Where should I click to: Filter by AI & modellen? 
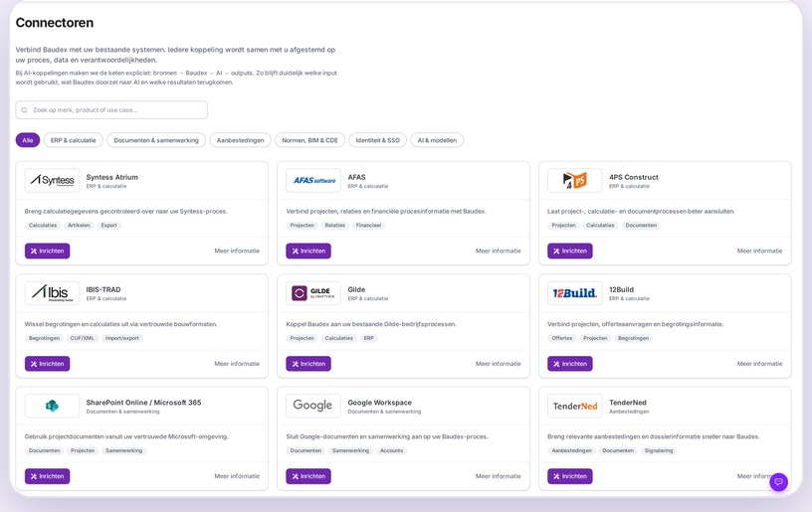[x=437, y=140]
